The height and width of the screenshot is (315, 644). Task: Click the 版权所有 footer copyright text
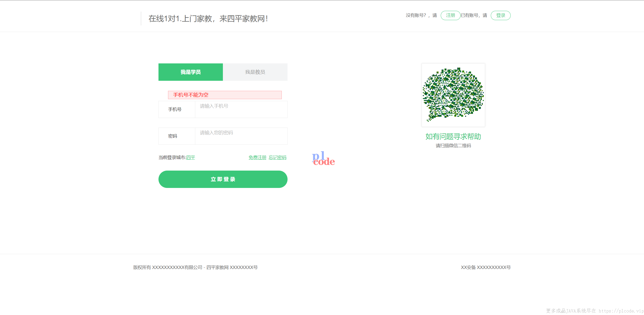tap(195, 267)
